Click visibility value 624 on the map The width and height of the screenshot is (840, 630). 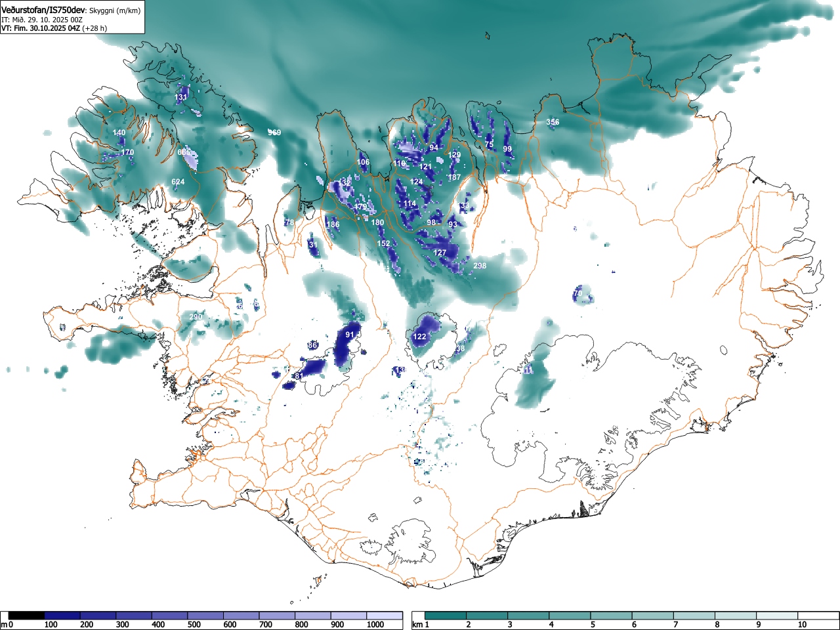pyautogui.click(x=178, y=182)
